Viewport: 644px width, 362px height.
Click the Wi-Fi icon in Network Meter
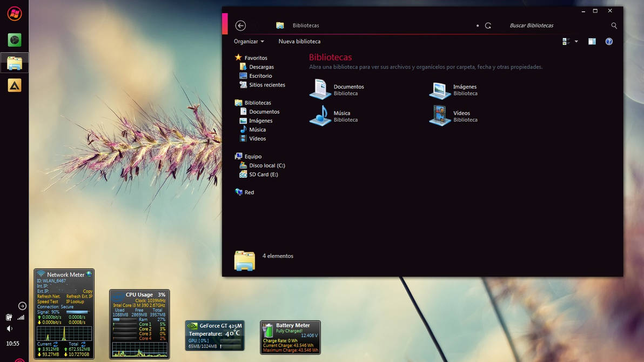[x=41, y=274]
